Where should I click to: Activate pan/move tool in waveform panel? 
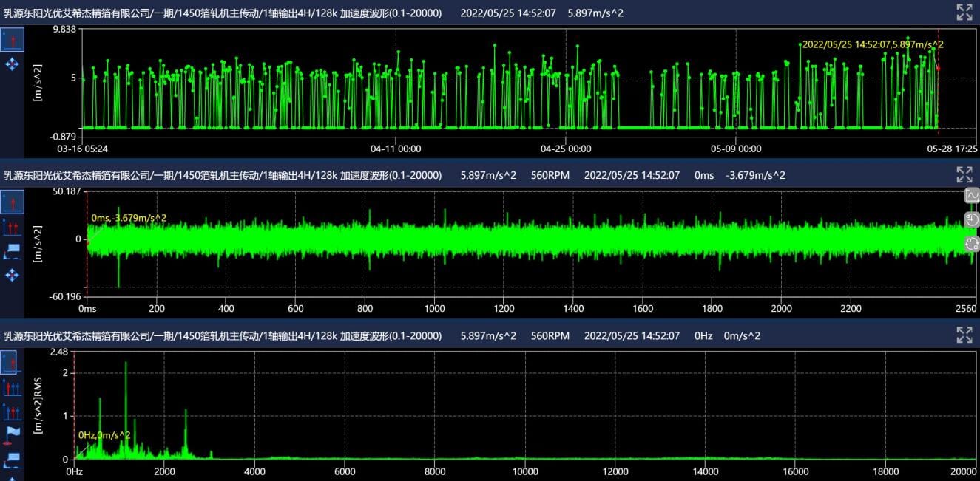[x=12, y=276]
